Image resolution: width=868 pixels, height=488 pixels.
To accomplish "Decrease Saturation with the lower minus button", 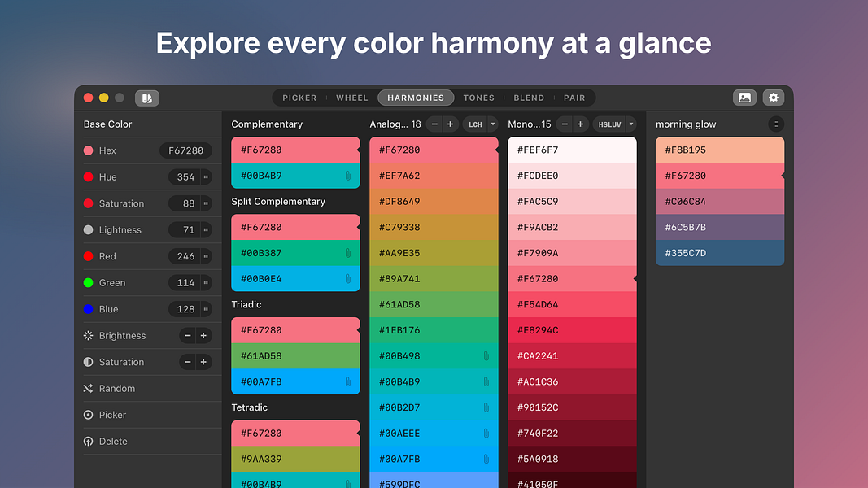I will 188,362.
